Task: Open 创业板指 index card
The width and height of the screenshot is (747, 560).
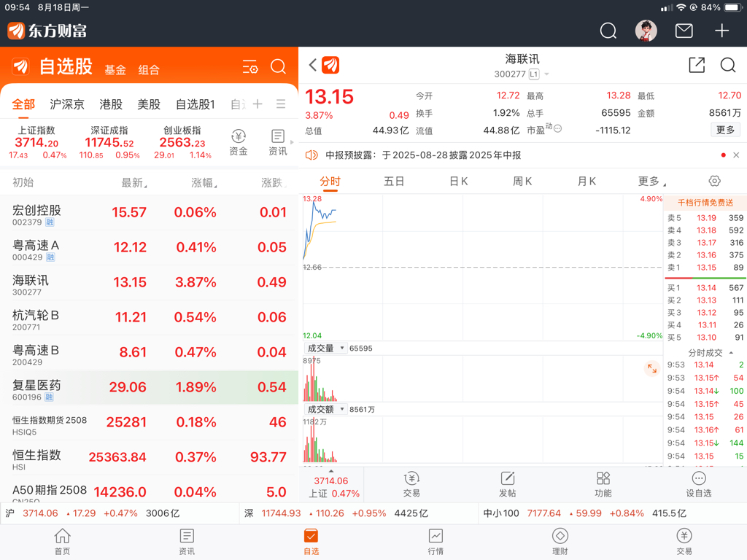Action: coord(182,142)
